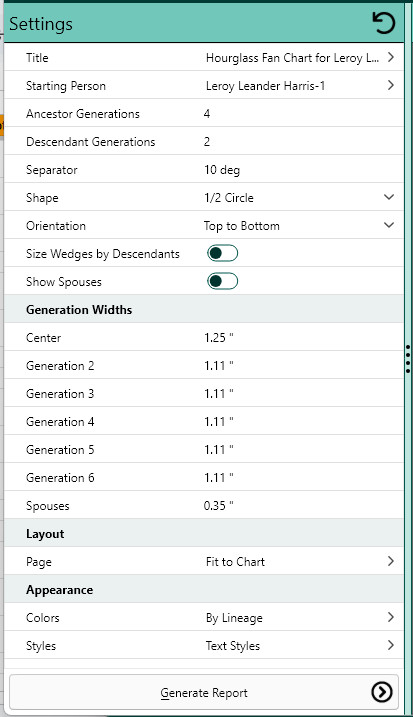This screenshot has height=717, width=413.
Task: Click the Settings panel heading
Action: pos(41,24)
